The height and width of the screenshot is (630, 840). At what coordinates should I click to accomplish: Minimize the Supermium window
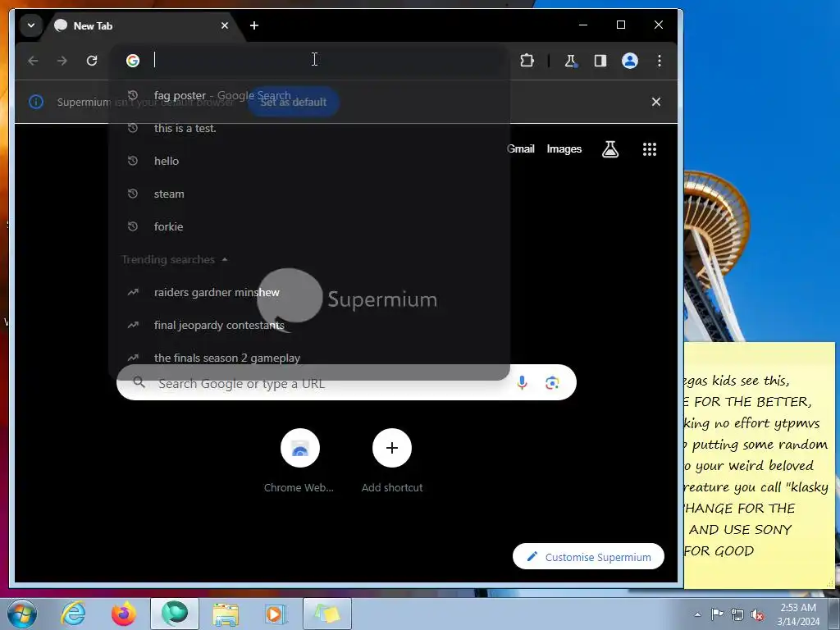(583, 25)
